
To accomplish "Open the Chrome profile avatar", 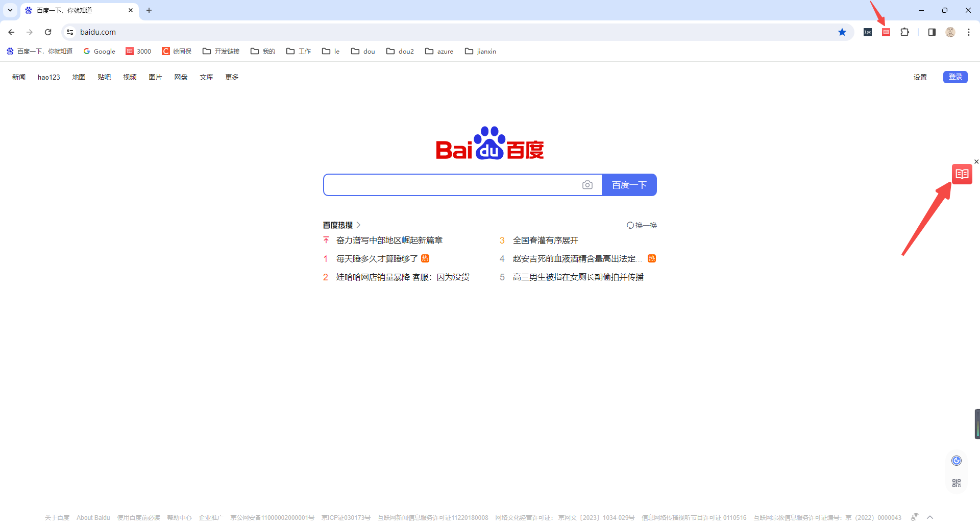I will (950, 32).
